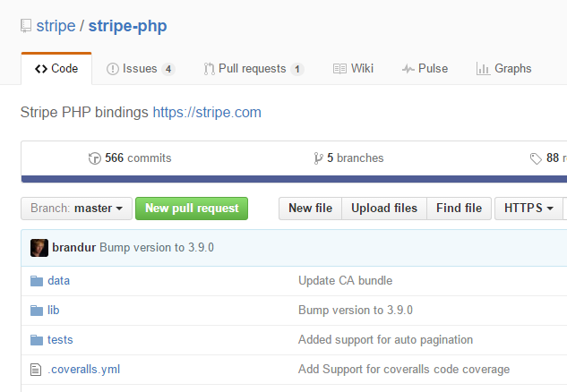Click the Upload files button
567x392 pixels.
pyautogui.click(x=384, y=209)
